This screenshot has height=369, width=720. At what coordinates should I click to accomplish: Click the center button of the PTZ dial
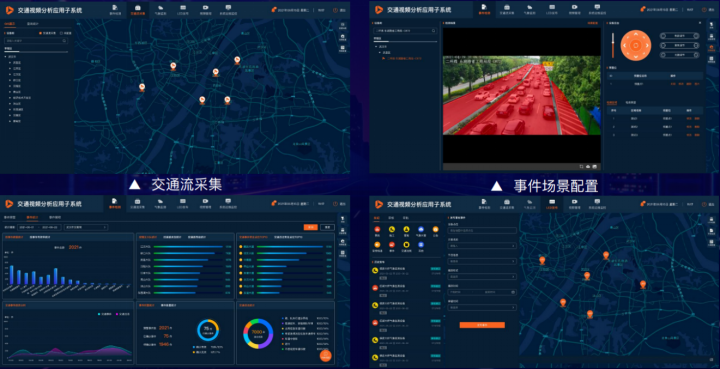coord(636,45)
